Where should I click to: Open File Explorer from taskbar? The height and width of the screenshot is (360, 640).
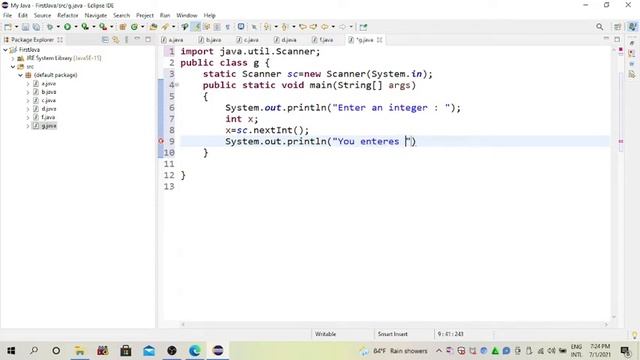80,351
